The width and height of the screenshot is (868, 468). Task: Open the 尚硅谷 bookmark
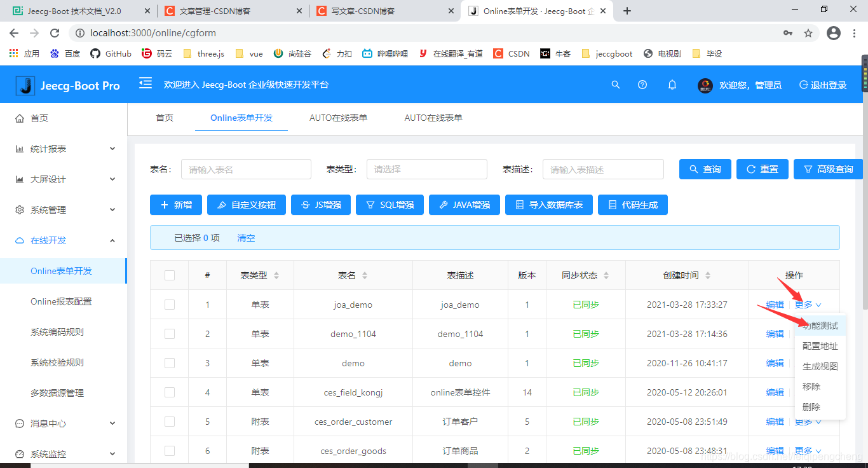[x=292, y=53]
